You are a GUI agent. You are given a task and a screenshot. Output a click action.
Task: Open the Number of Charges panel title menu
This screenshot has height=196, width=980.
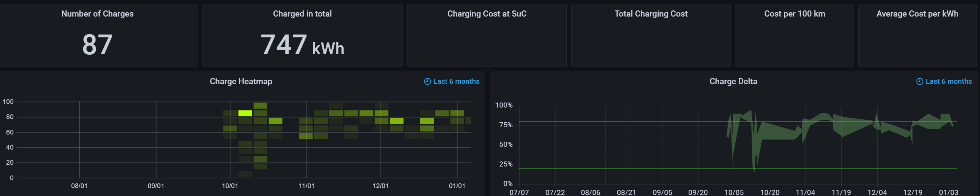[x=97, y=14]
